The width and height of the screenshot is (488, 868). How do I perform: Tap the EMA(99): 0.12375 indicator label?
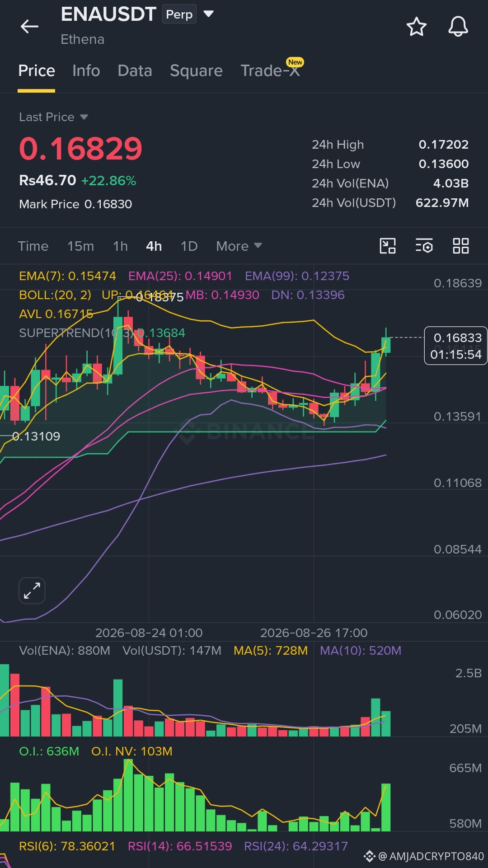[x=297, y=276]
